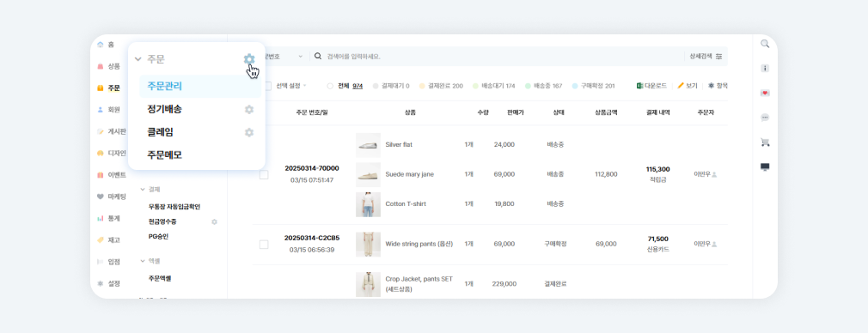Open the PG승인 menu item
This screenshot has height=333, width=868.
coord(158,237)
